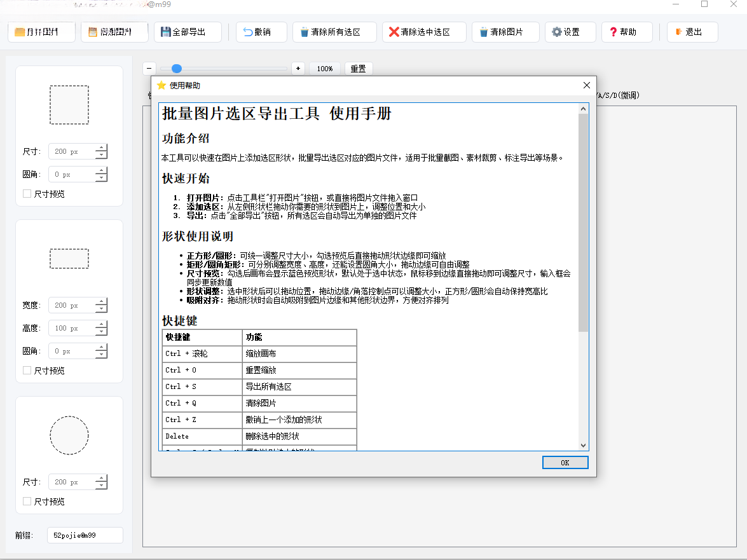Decrease rectangle 宽度 with down arrow
The height and width of the screenshot is (560, 747).
101,309
